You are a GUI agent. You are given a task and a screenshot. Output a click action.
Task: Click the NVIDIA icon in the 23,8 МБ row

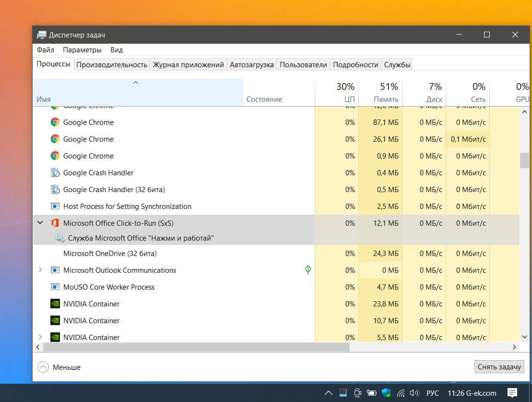55,304
